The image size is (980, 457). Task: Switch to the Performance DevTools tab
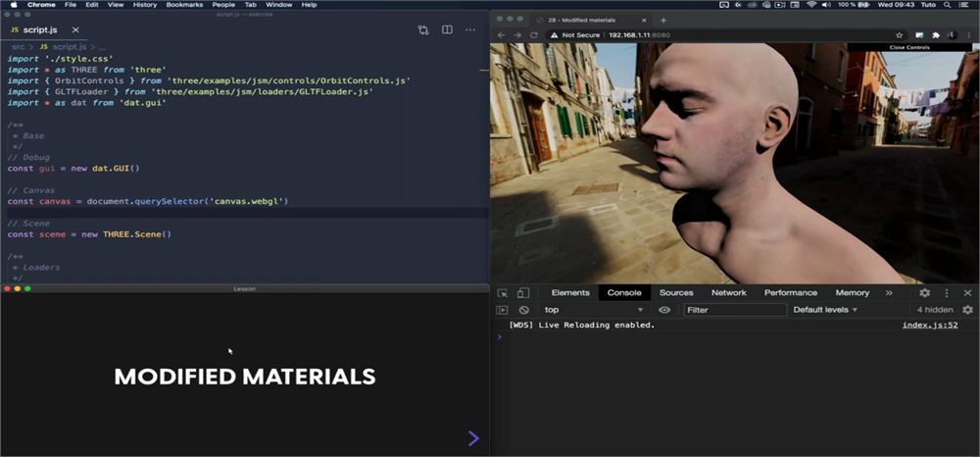(791, 292)
